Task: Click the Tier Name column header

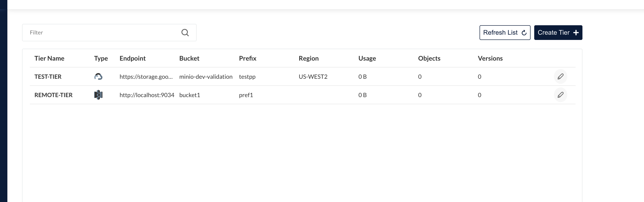Action: pos(49,58)
